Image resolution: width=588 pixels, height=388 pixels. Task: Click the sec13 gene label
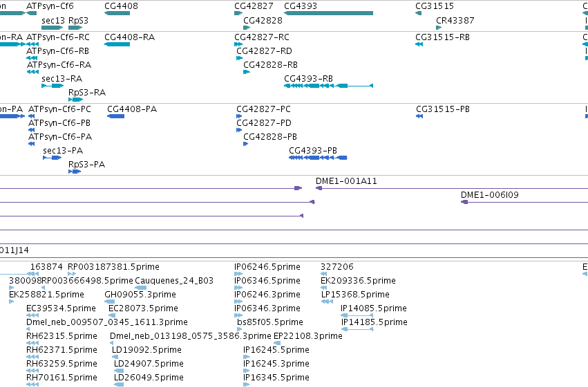(x=53, y=20)
